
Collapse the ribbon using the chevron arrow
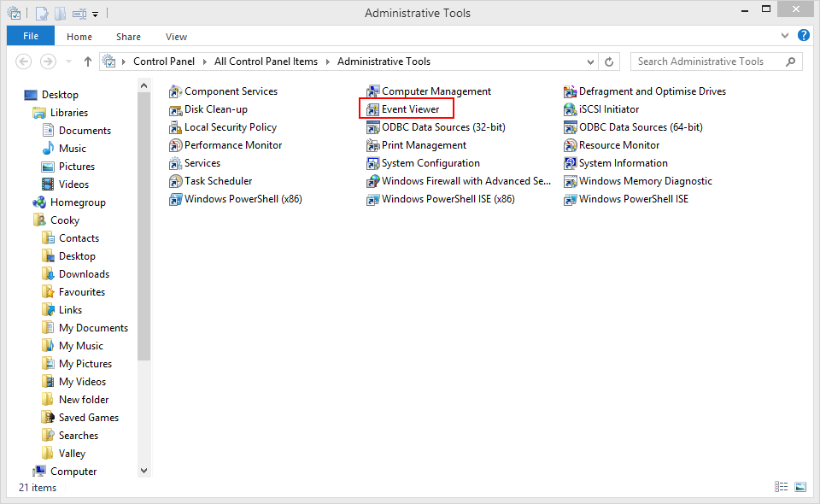point(784,36)
